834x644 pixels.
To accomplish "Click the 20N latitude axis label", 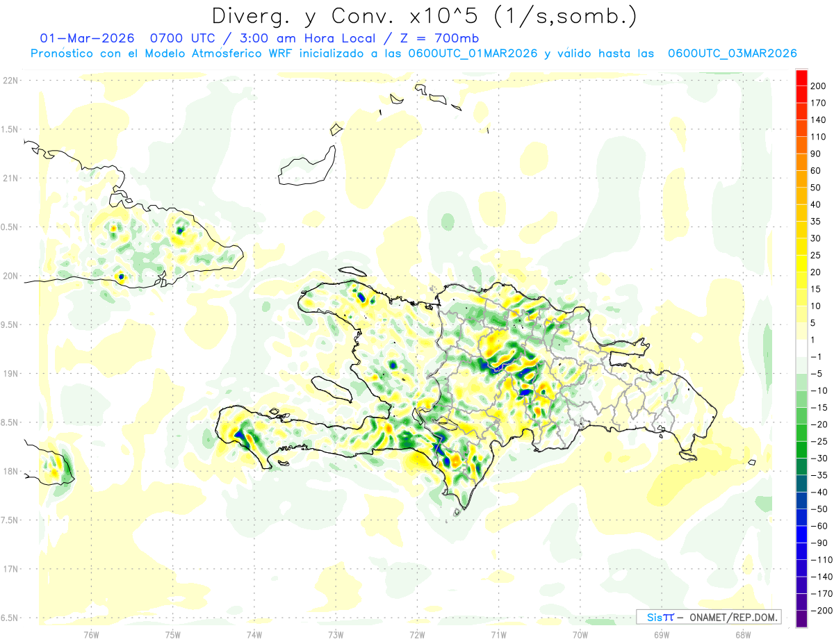I will point(10,276).
